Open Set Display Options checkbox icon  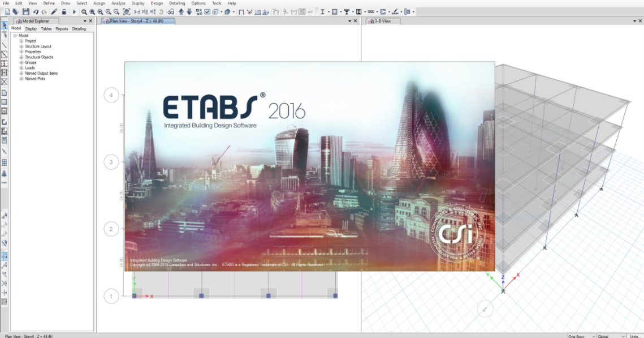click(208, 12)
